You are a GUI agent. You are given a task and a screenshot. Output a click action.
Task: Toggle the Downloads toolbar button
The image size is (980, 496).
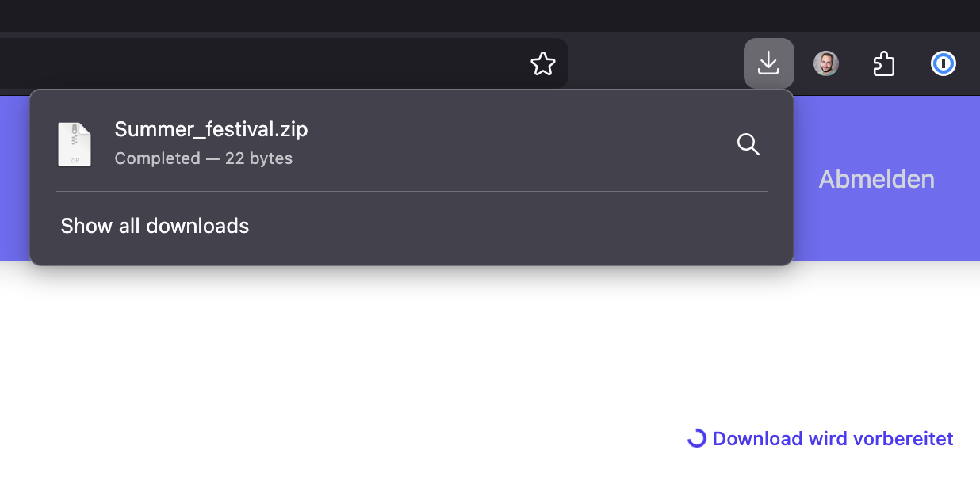coord(769,63)
